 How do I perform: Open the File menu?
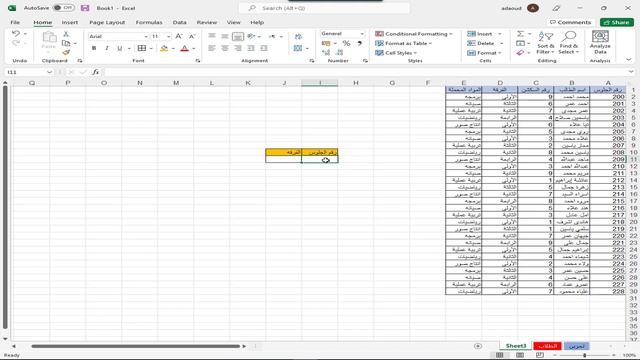coord(15,22)
